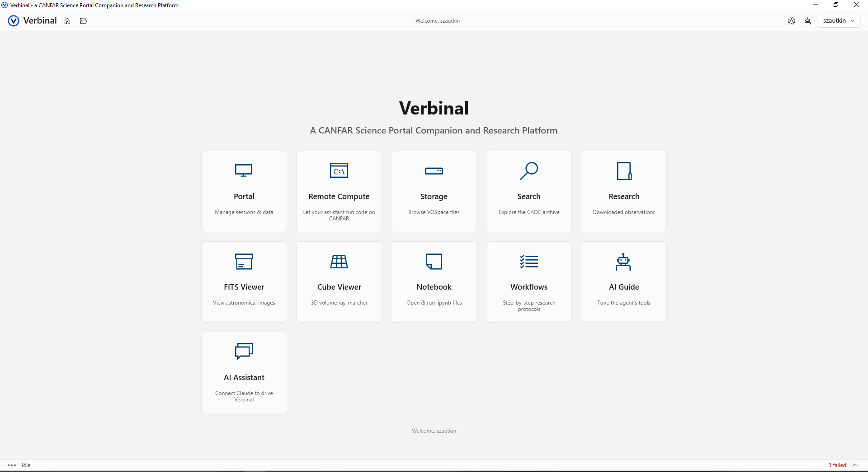Open the Search magnifier icon
The height and width of the screenshot is (472, 868).
click(529, 171)
